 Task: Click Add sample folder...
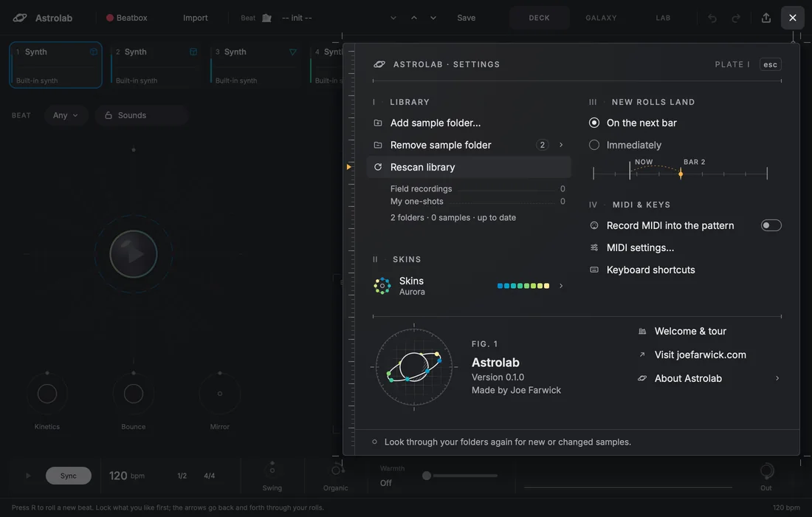coord(469,123)
